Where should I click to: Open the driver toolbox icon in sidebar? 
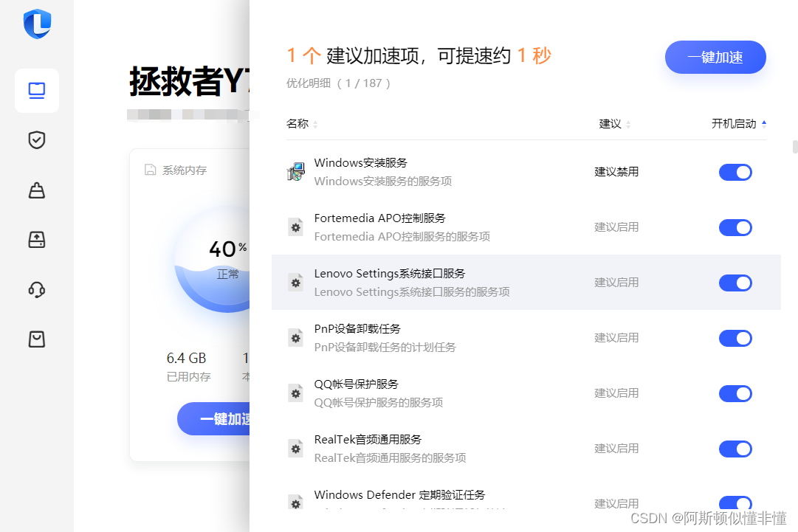[x=36, y=240]
